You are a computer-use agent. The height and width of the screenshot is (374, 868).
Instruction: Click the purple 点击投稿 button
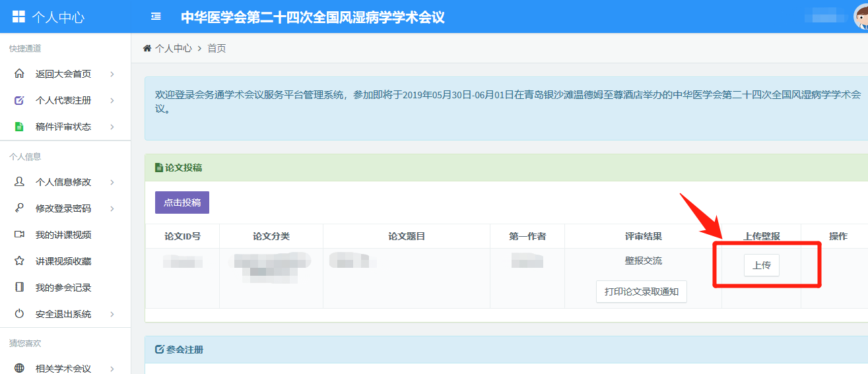click(x=182, y=203)
